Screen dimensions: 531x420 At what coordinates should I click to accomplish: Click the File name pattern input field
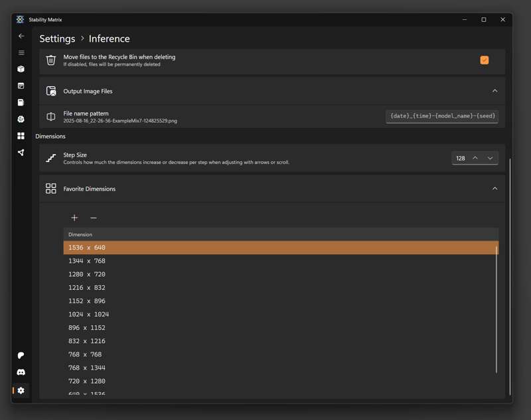(441, 116)
